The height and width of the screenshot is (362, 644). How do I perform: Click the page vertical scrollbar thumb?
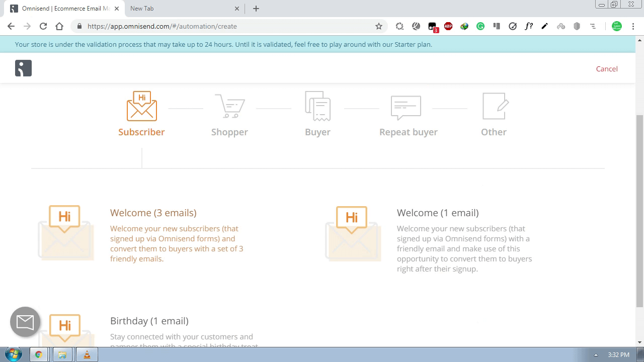[x=640, y=211]
